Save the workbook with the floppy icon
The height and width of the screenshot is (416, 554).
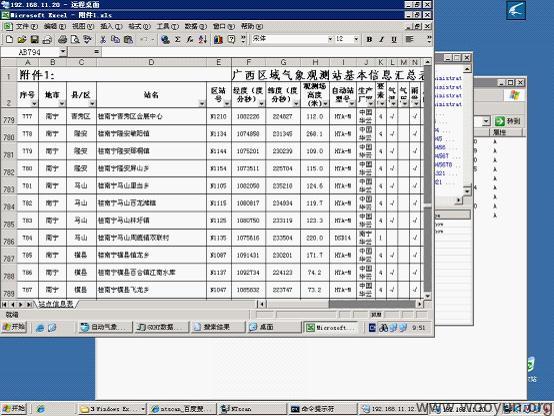tap(35, 40)
